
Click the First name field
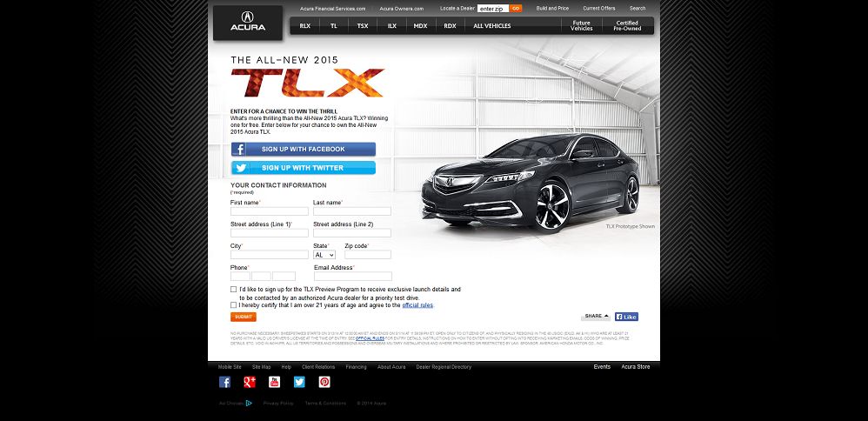click(x=270, y=211)
